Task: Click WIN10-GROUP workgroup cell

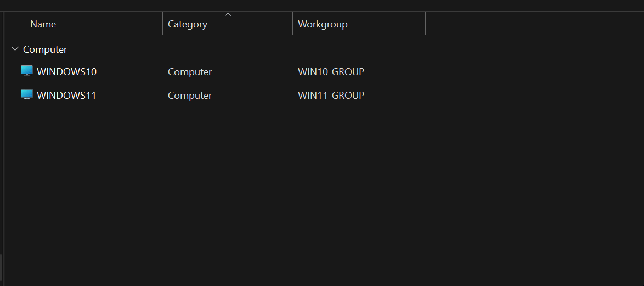Action: click(331, 72)
